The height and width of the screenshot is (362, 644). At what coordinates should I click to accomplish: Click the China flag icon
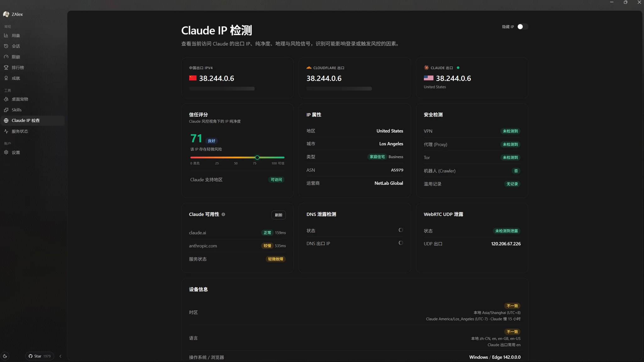coord(193,78)
